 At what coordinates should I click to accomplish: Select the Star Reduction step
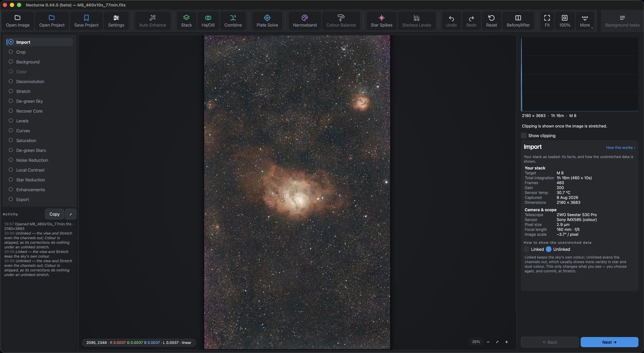click(39, 180)
